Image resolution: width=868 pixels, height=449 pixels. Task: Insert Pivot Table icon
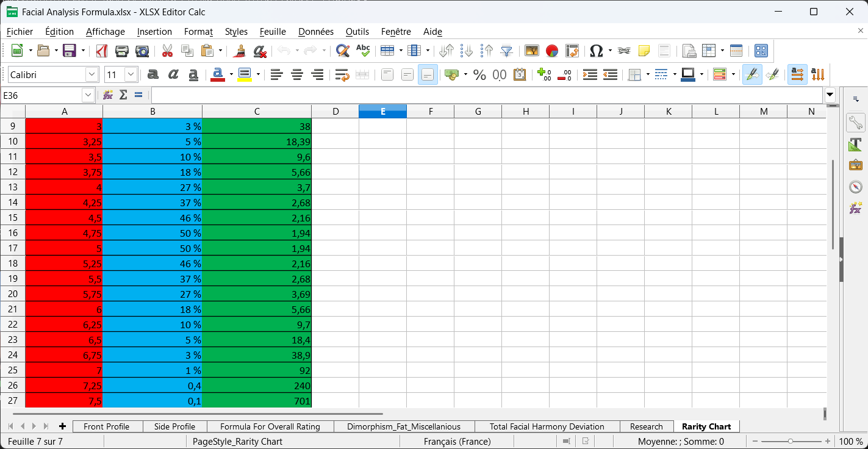tap(572, 51)
